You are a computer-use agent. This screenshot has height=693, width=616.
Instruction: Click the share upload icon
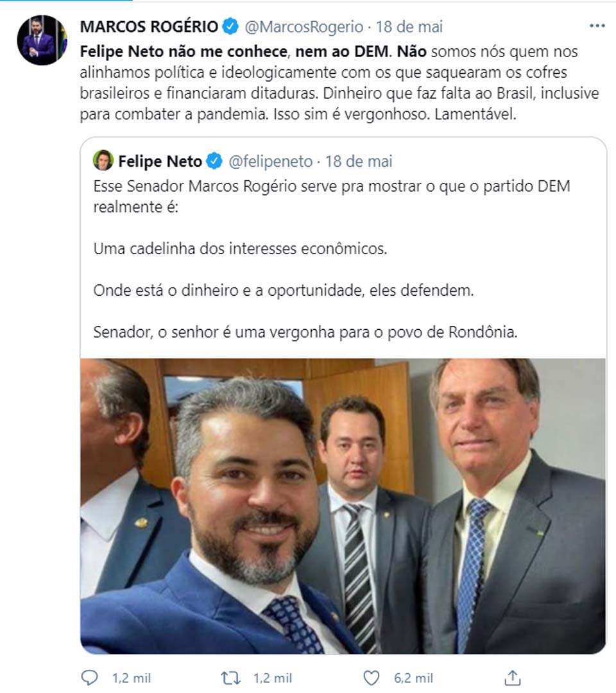511,678
